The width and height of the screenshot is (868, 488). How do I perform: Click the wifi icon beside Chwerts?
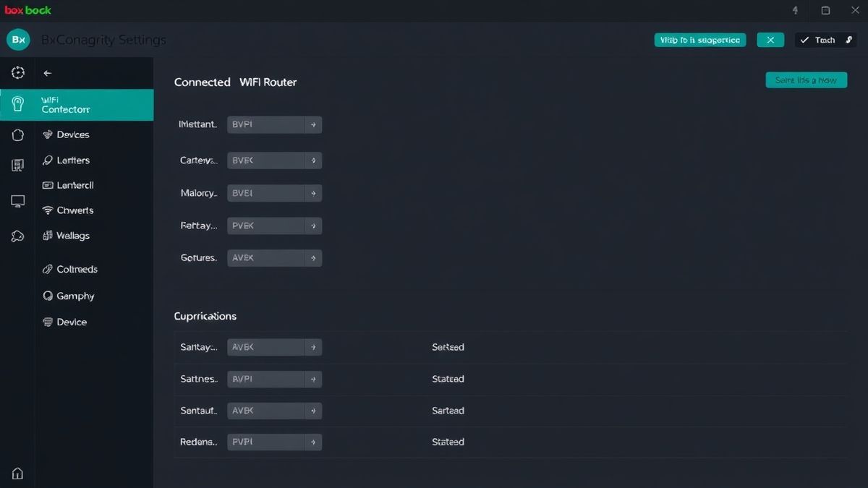(48, 210)
